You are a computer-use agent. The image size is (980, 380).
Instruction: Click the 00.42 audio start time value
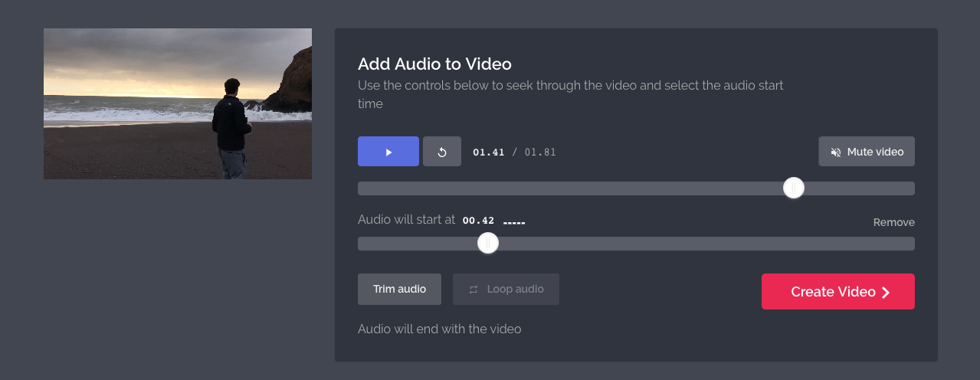click(478, 221)
